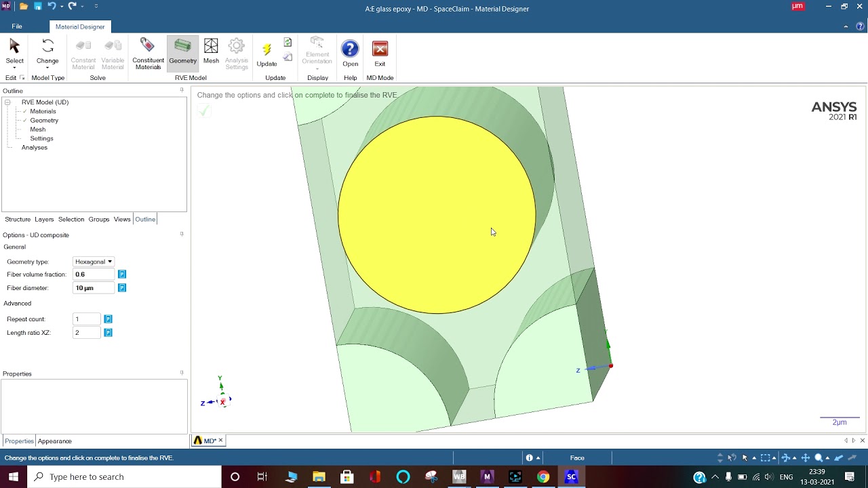This screenshot has width=868, height=488.
Task: Open the quick access toolbar customize dropdown
Action: coord(96,6)
